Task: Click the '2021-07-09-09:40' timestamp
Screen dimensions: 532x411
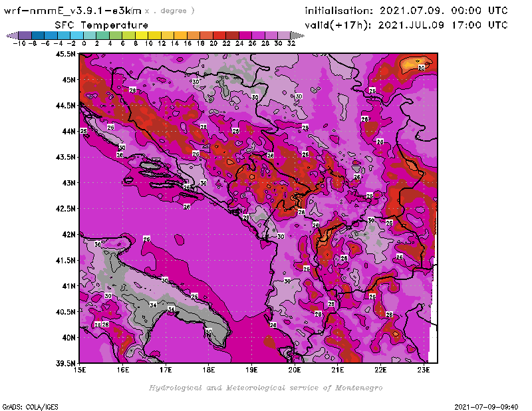Action: (486, 407)
